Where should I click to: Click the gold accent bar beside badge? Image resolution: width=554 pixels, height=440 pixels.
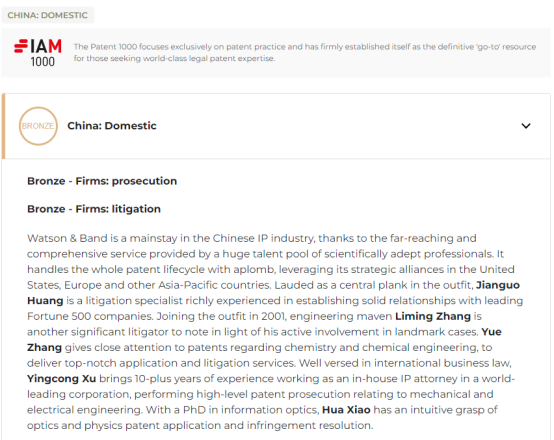click(x=3, y=126)
